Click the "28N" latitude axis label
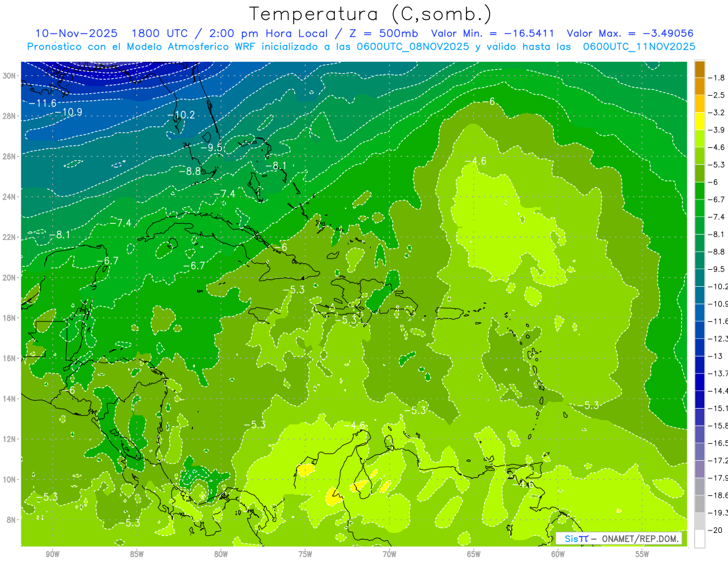Image resolution: width=728 pixels, height=562 pixels. pos(10,116)
